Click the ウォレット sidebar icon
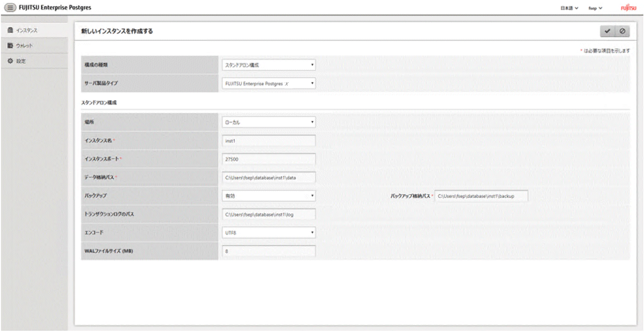 pos(10,46)
